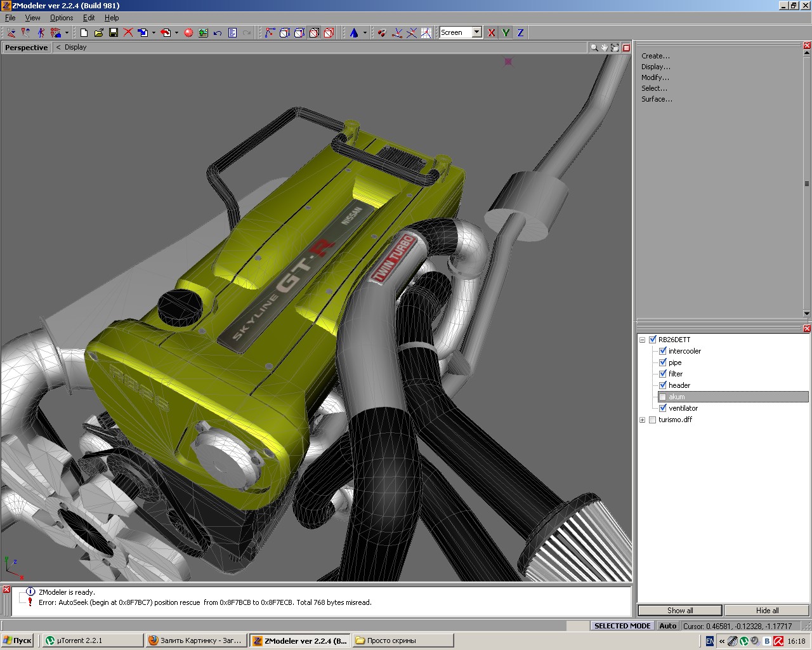Click the Show all button
This screenshot has height=650, width=812.
coord(680,611)
